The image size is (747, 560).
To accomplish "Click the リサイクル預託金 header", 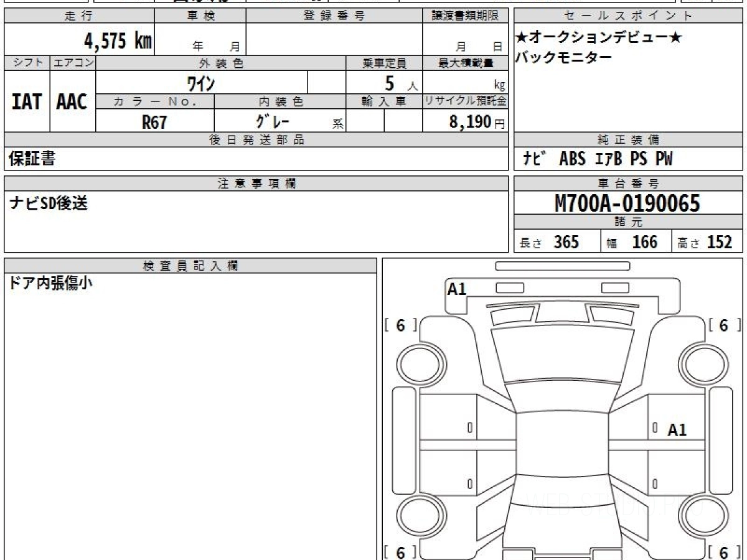I will pos(466,101).
